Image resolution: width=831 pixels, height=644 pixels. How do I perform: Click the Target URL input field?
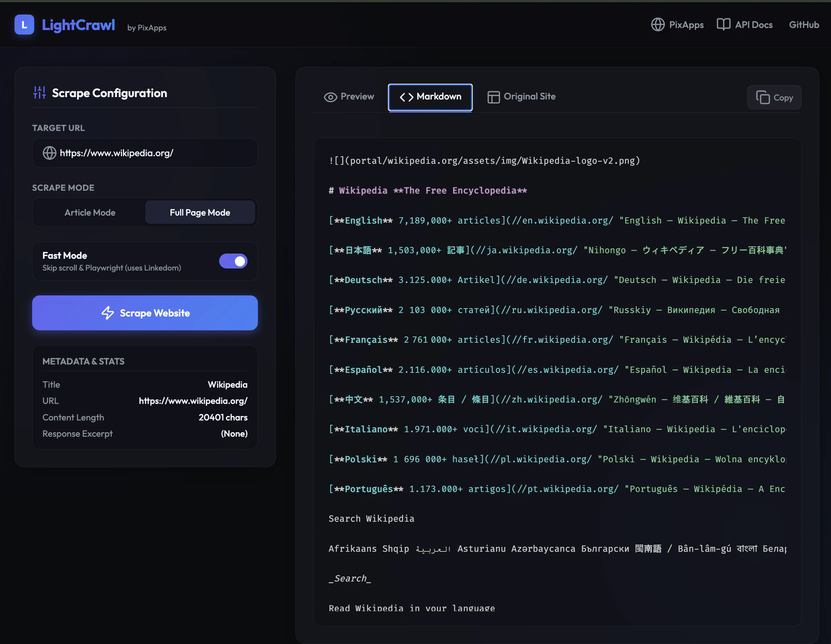point(145,153)
